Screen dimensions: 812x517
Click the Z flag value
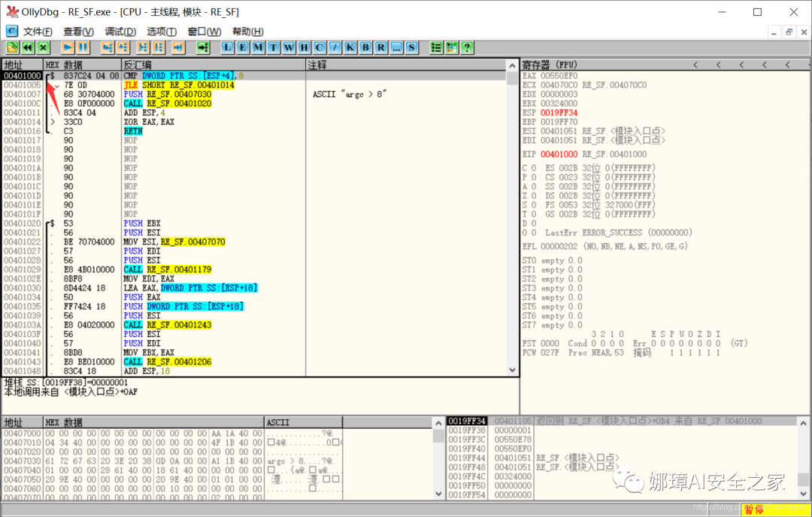click(x=534, y=196)
